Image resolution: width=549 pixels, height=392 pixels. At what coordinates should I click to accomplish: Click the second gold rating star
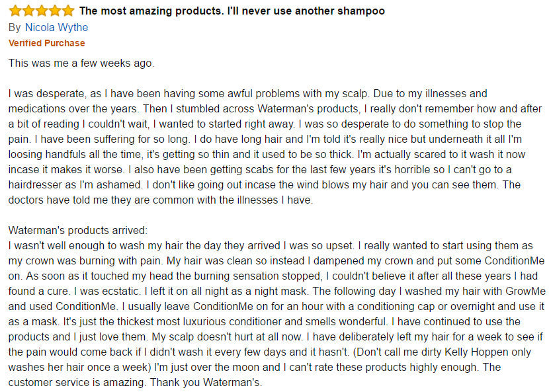(28, 11)
